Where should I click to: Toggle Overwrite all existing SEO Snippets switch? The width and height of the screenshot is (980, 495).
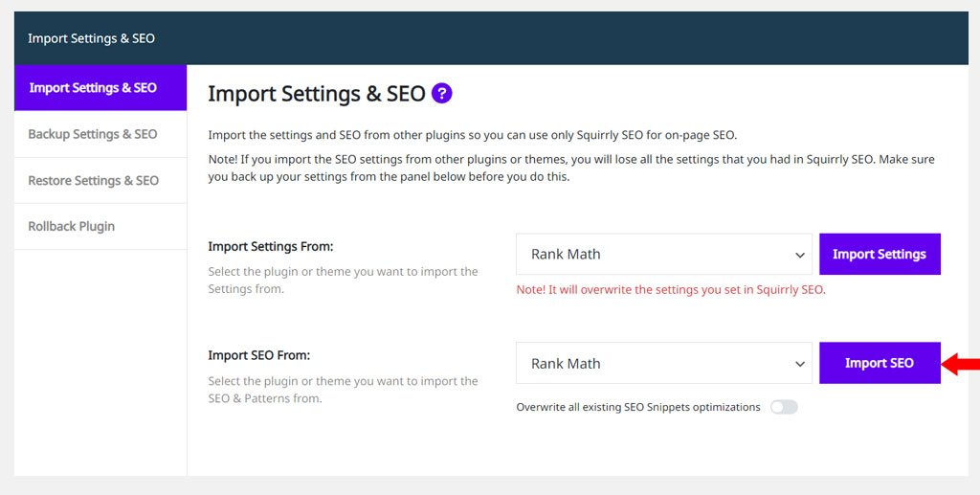click(x=784, y=408)
